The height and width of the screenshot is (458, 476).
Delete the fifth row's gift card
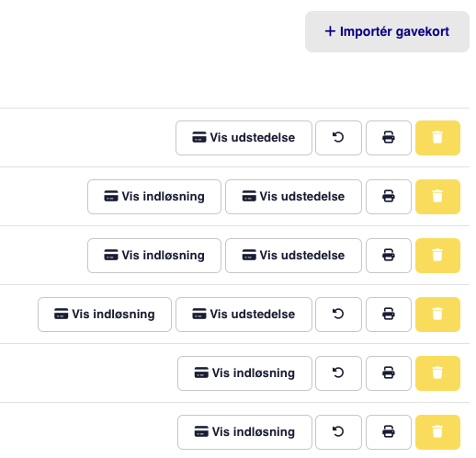[437, 373]
